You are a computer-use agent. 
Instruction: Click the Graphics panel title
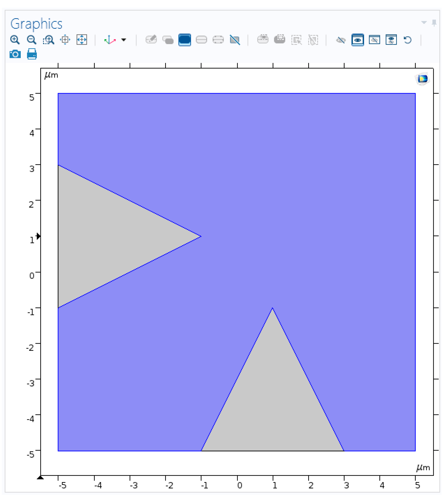tap(36, 24)
